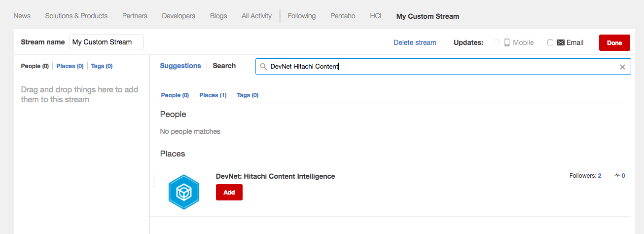Click the Updates: label
The height and width of the screenshot is (234, 644).
point(468,42)
